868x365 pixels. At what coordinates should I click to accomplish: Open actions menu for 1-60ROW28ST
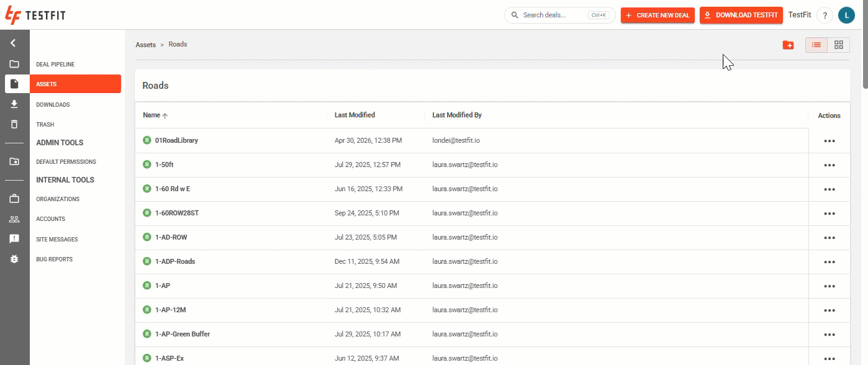[830, 214]
